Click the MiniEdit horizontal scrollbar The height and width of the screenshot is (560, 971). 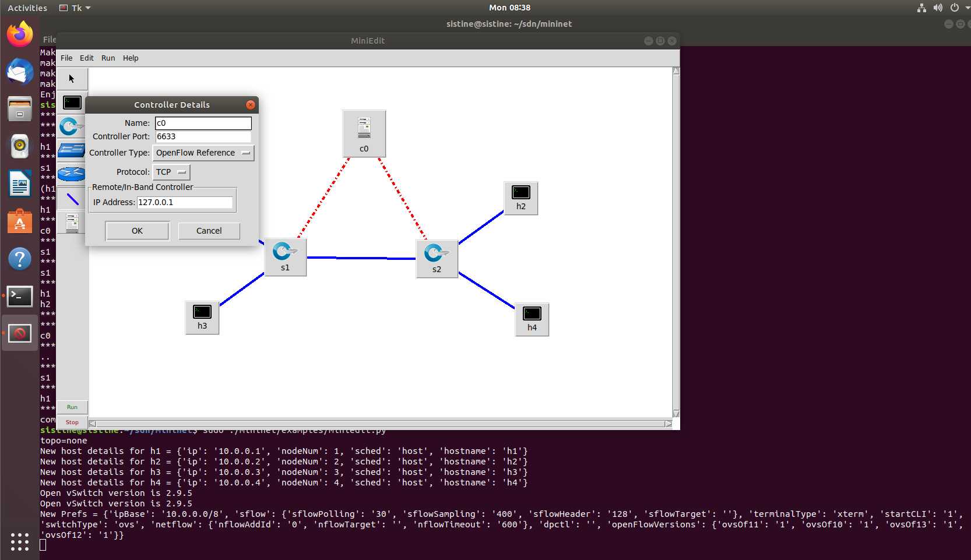point(381,424)
